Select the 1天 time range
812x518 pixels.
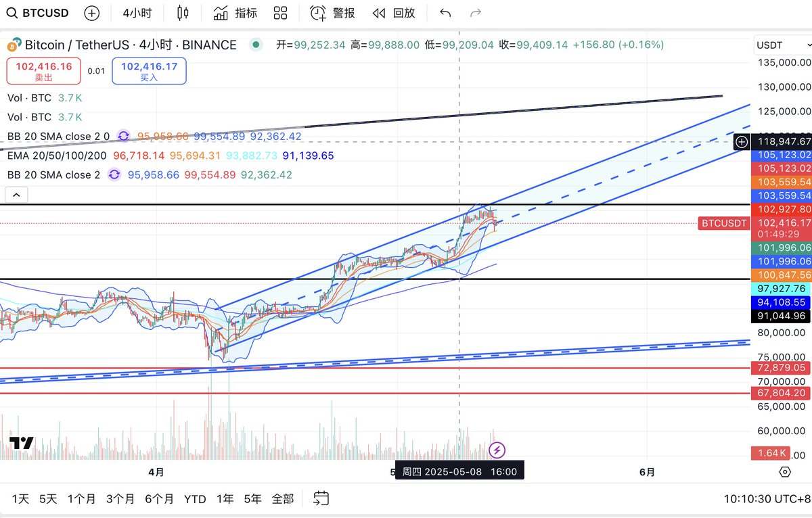point(20,499)
